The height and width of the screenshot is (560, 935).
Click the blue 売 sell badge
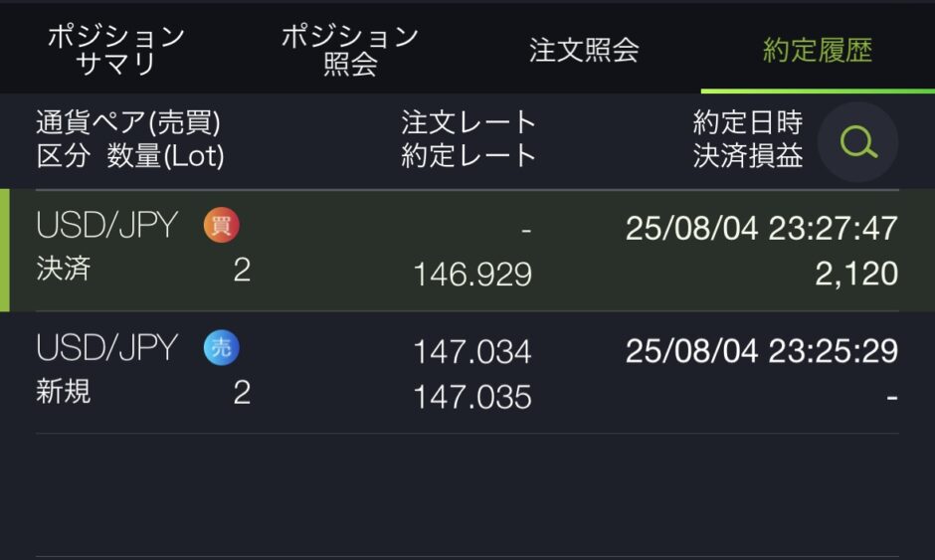221,348
